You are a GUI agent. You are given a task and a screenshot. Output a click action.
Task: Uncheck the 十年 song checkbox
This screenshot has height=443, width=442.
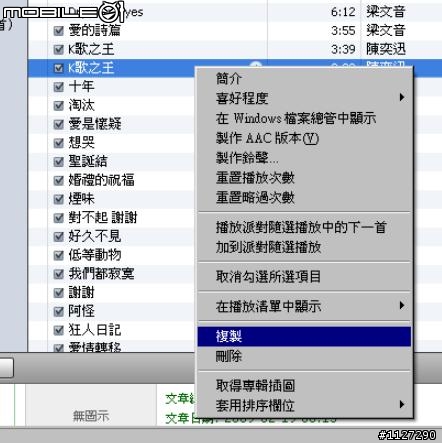58,87
